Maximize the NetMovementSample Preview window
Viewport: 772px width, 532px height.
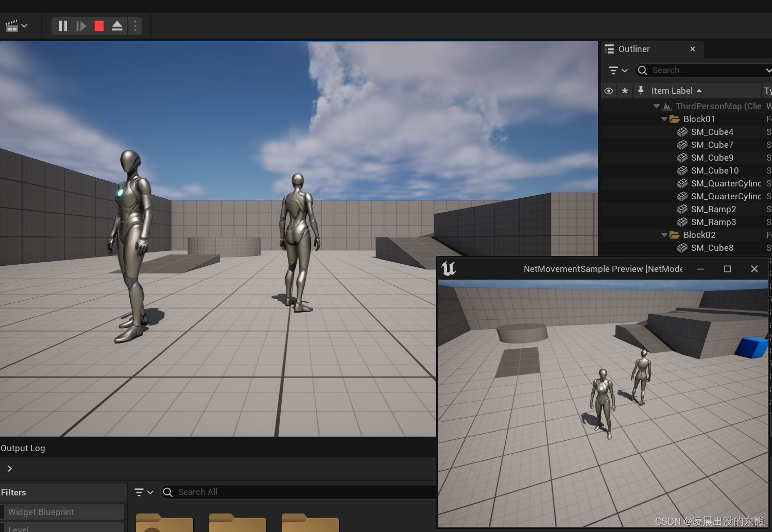[727, 269]
